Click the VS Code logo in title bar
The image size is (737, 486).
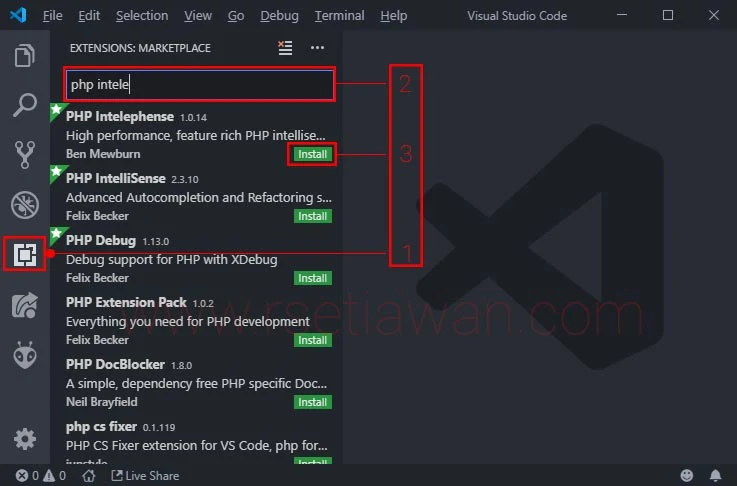coord(18,15)
